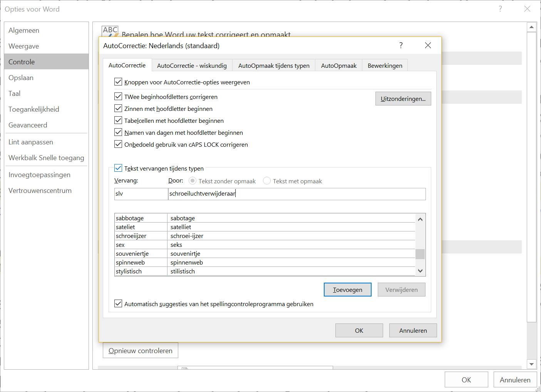This screenshot has height=392, width=541.
Task: Switch to AutoCorrectie - wiskundig tab
Action: (x=192, y=65)
